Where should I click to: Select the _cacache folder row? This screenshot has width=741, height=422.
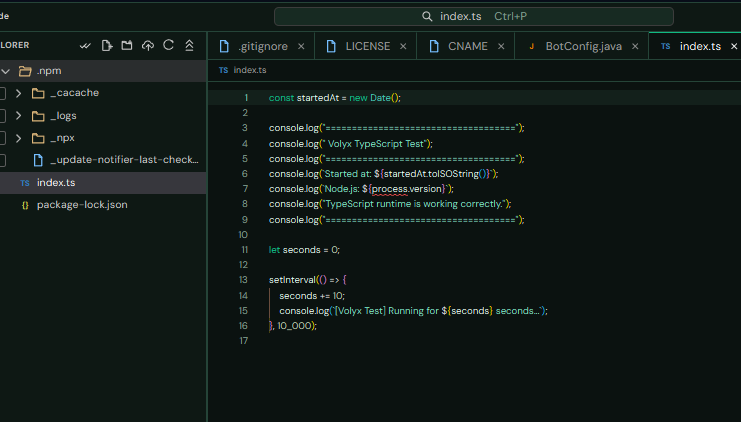[103, 93]
